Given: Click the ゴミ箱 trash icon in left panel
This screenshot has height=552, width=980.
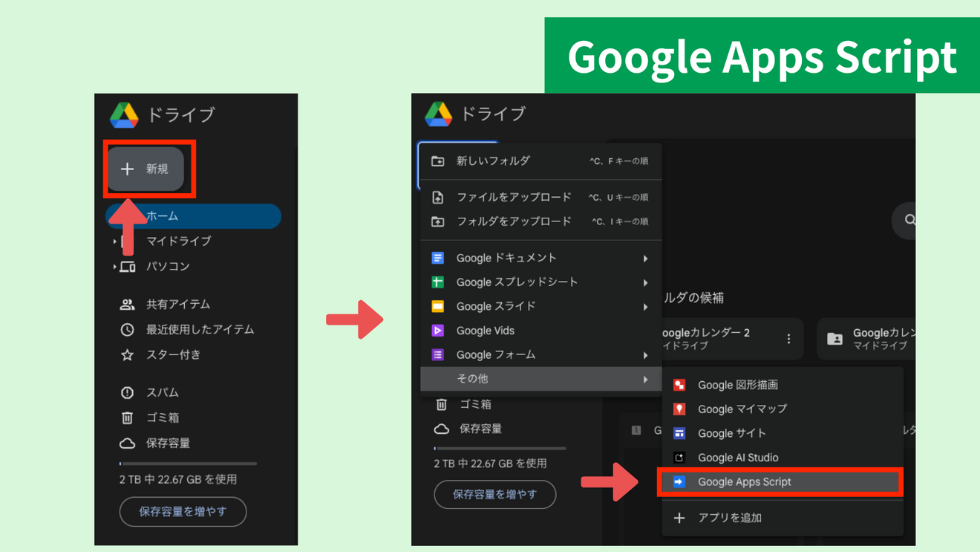Looking at the screenshot, I should [x=128, y=418].
